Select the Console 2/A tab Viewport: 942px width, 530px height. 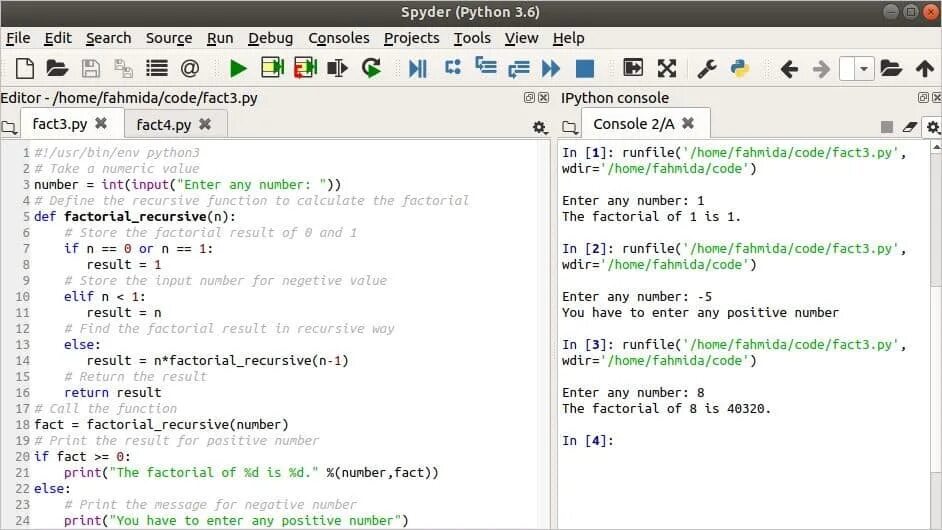tap(634, 124)
